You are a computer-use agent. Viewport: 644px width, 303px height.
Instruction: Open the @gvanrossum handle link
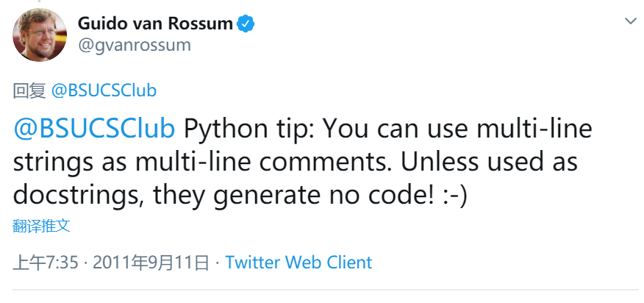135,45
